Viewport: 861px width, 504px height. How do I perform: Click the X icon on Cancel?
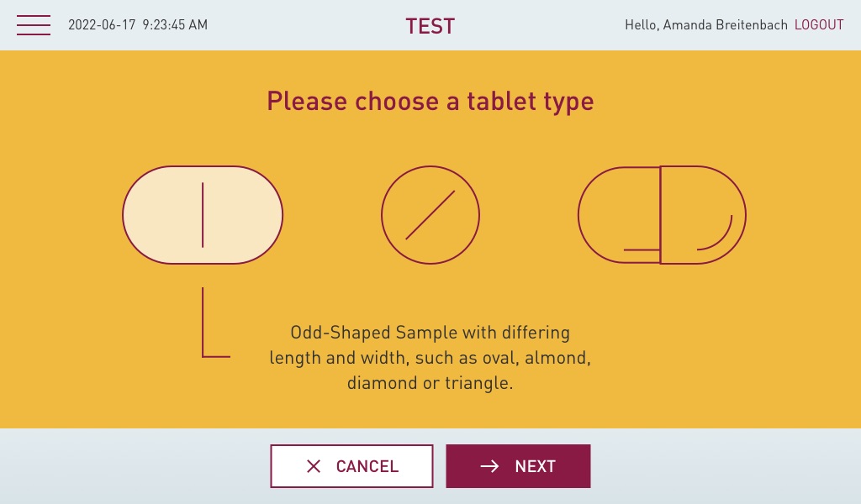point(314,466)
